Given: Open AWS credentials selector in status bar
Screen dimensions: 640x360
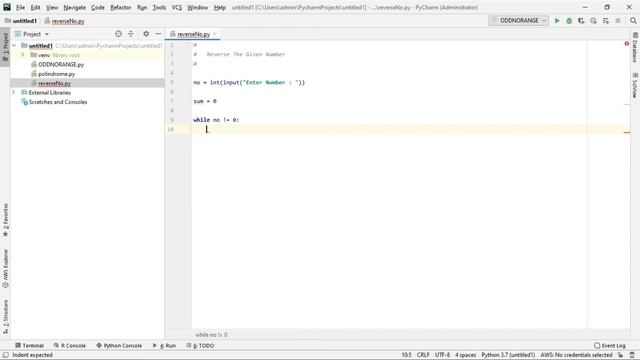Looking at the screenshot, I should tap(576, 355).
